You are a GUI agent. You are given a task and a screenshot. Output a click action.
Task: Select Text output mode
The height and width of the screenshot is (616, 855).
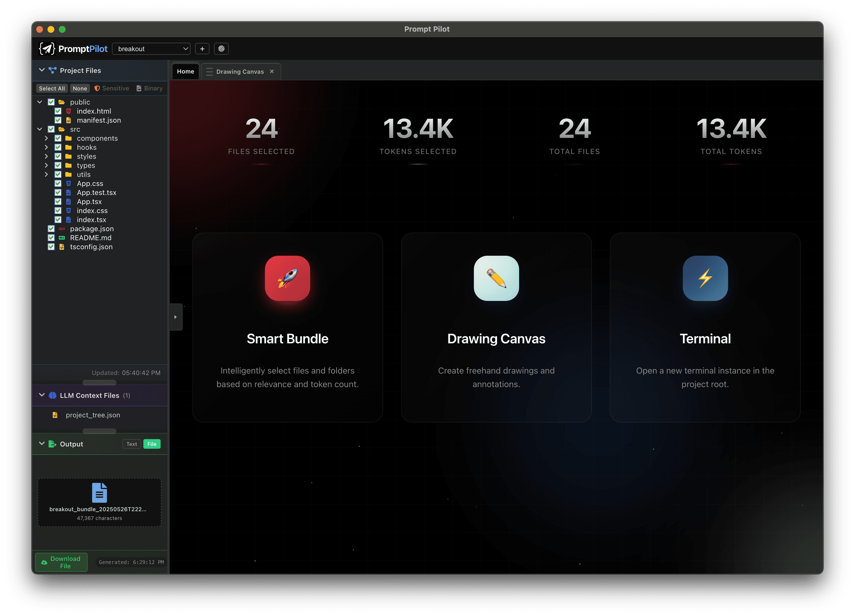click(131, 444)
